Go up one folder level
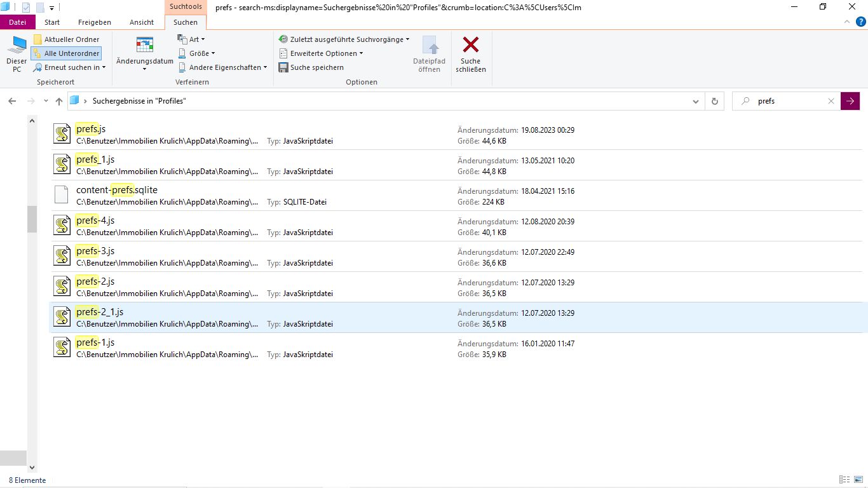The width and height of the screenshot is (868, 488). pyautogui.click(x=59, y=101)
